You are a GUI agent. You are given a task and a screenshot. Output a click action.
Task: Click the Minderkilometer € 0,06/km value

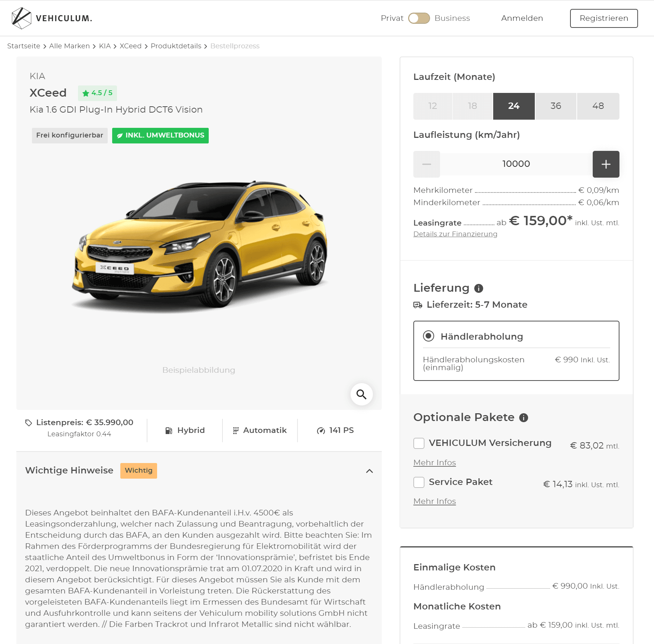point(599,203)
